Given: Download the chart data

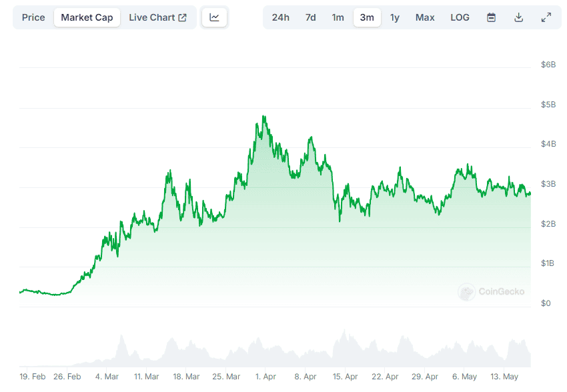Looking at the screenshot, I should [518, 17].
